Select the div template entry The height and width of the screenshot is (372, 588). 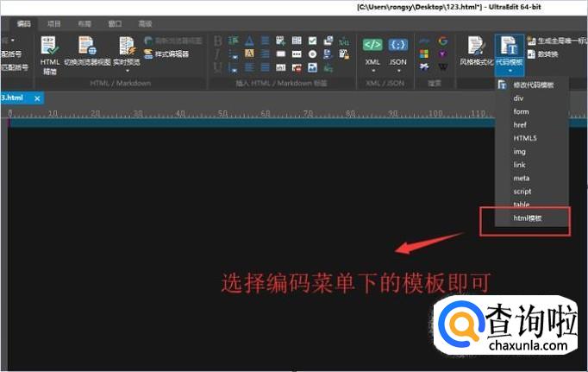point(532,98)
